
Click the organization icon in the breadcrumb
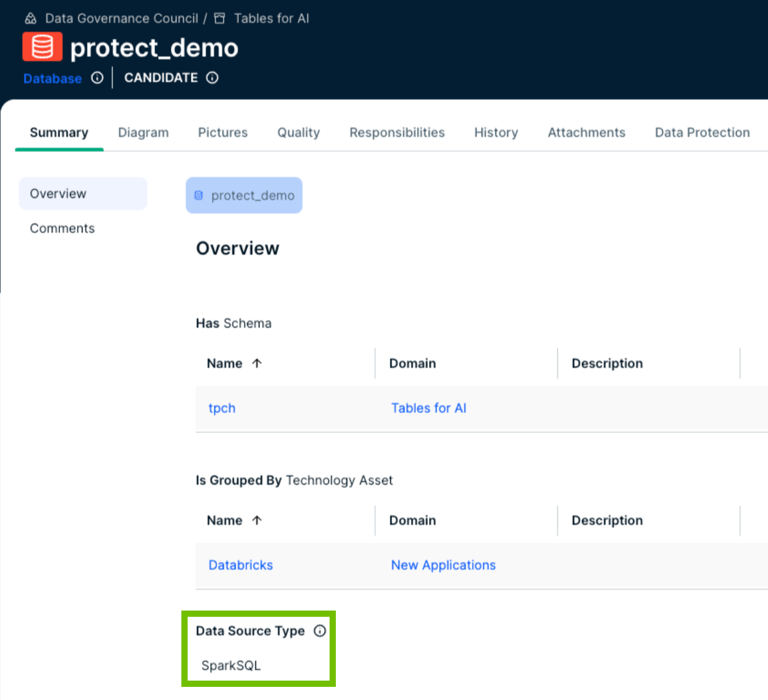[x=29, y=18]
